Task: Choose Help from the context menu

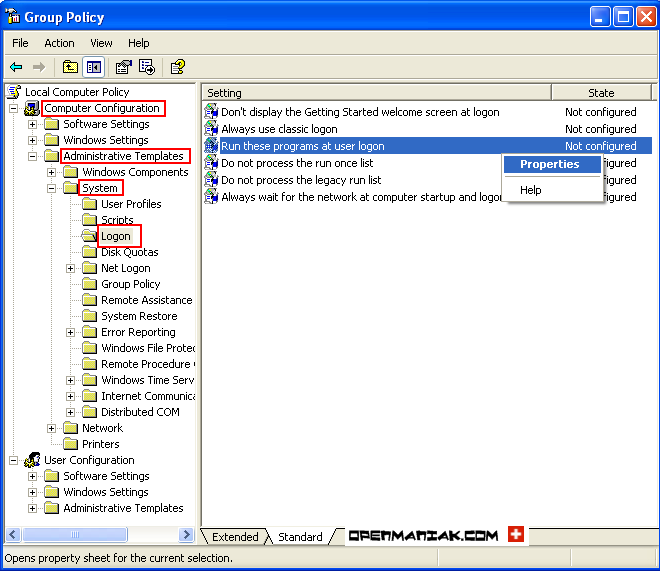Action: point(552,190)
